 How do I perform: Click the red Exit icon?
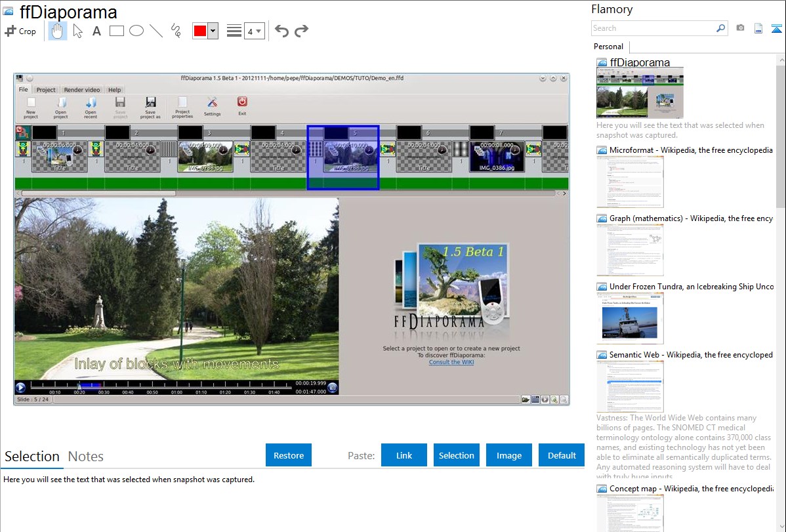point(242,106)
